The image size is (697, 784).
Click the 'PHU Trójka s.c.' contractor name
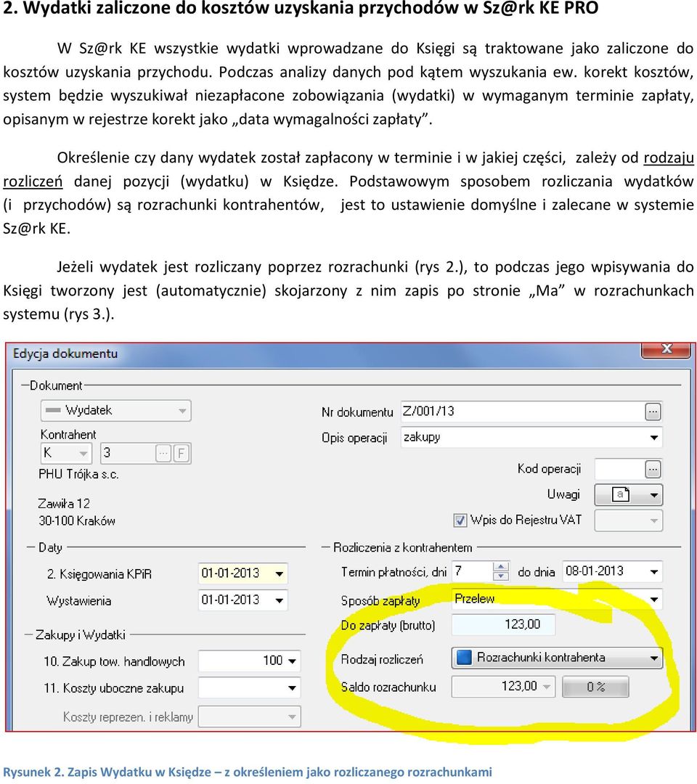pyautogui.click(x=78, y=474)
